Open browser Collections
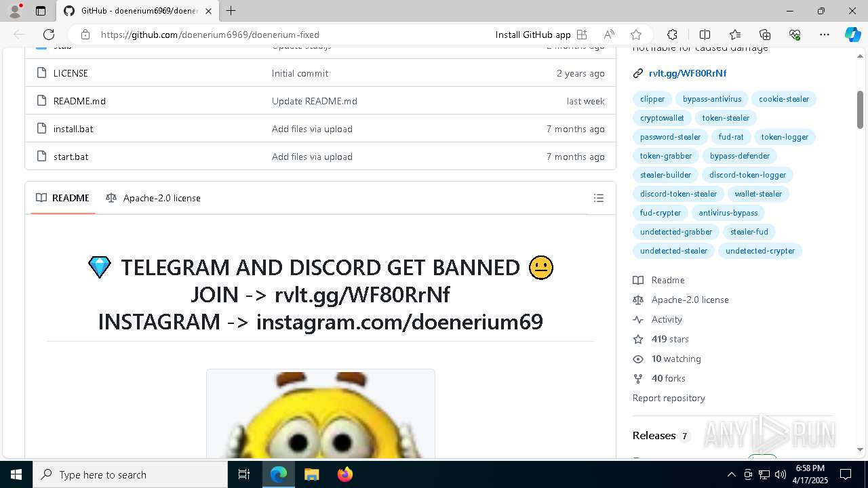The width and height of the screenshot is (868, 488). click(765, 35)
